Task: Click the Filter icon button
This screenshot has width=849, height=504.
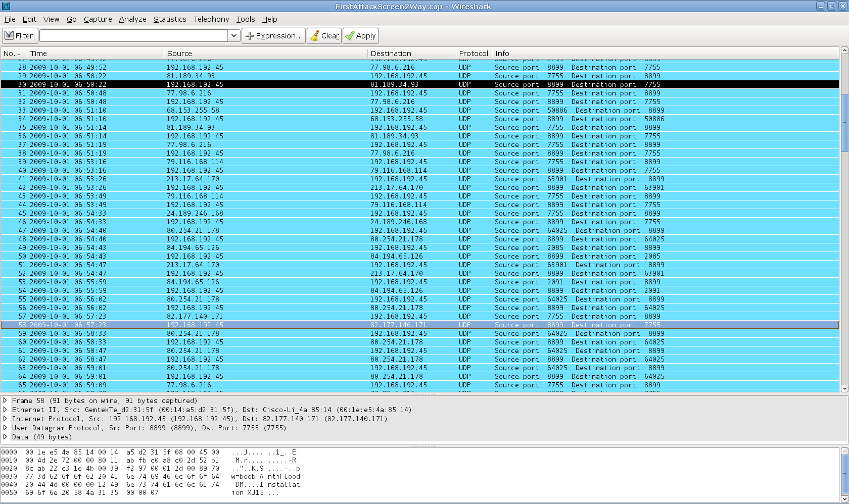Action: click(x=20, y=36)
